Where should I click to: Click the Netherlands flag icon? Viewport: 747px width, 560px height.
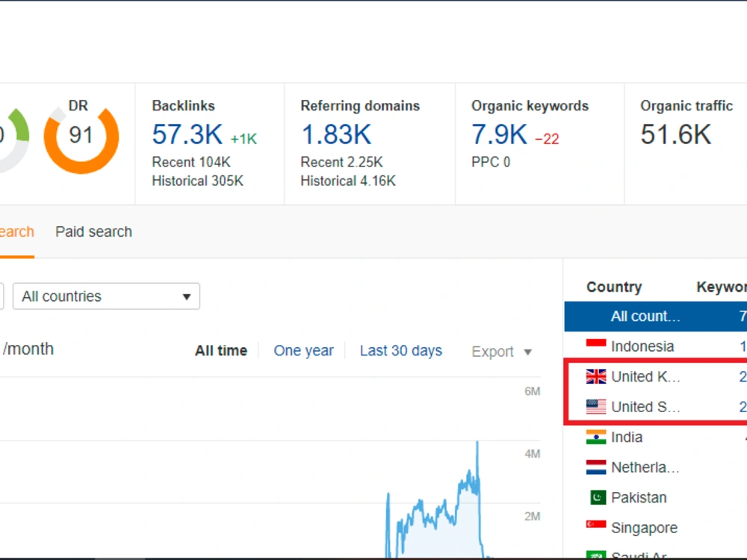[596, 467]
